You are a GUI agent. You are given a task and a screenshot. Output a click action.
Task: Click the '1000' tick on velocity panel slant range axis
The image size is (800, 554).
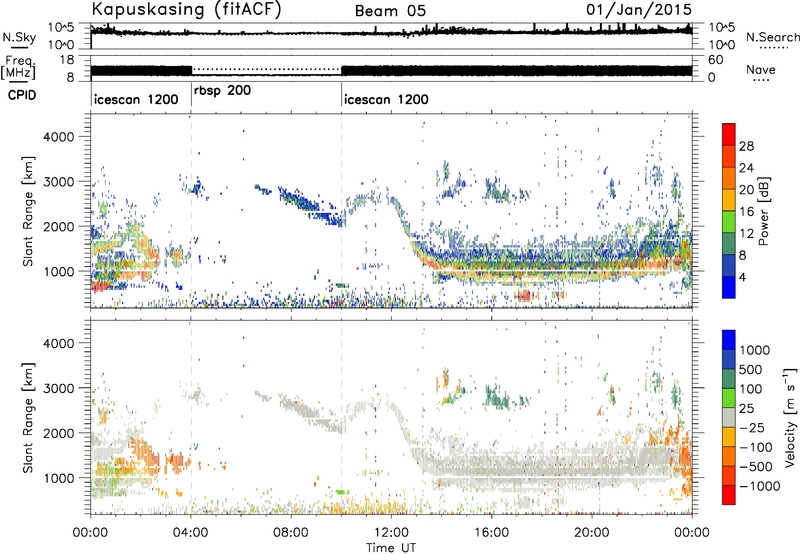coord(58,478)
